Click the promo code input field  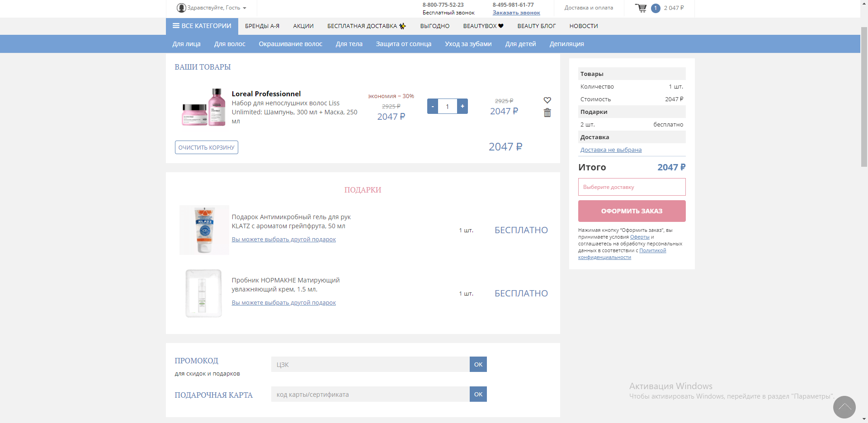tap(370, 364)
